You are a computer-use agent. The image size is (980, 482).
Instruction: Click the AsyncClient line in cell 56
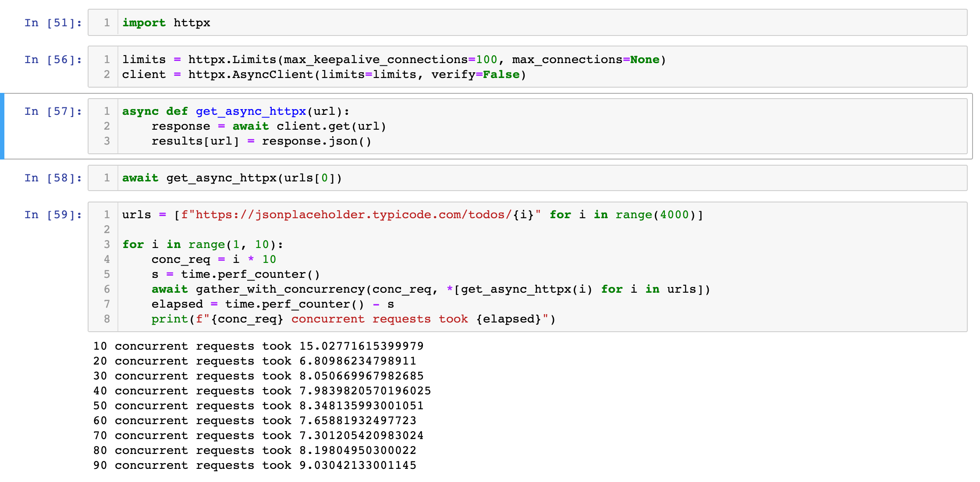pyautogui.click(x=323, y=74)
